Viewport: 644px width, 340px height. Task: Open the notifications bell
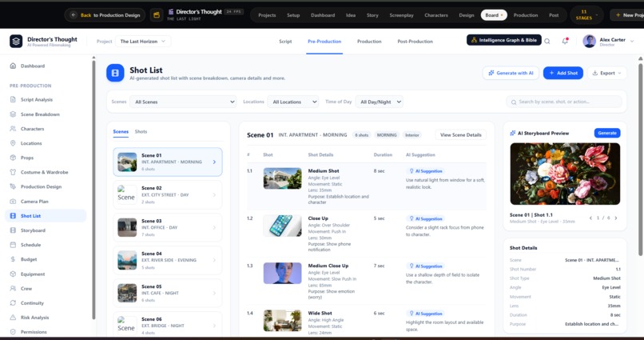565,41
